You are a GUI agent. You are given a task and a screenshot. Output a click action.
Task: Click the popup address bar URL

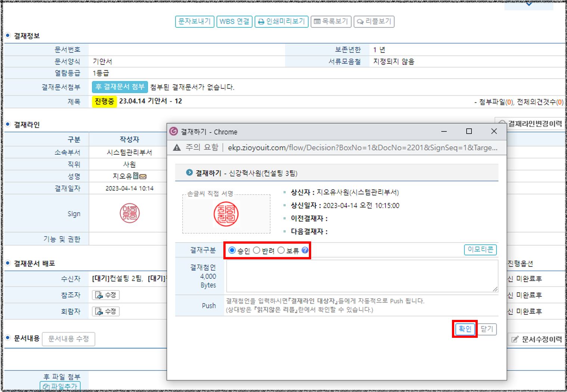[x=362, y=148]
